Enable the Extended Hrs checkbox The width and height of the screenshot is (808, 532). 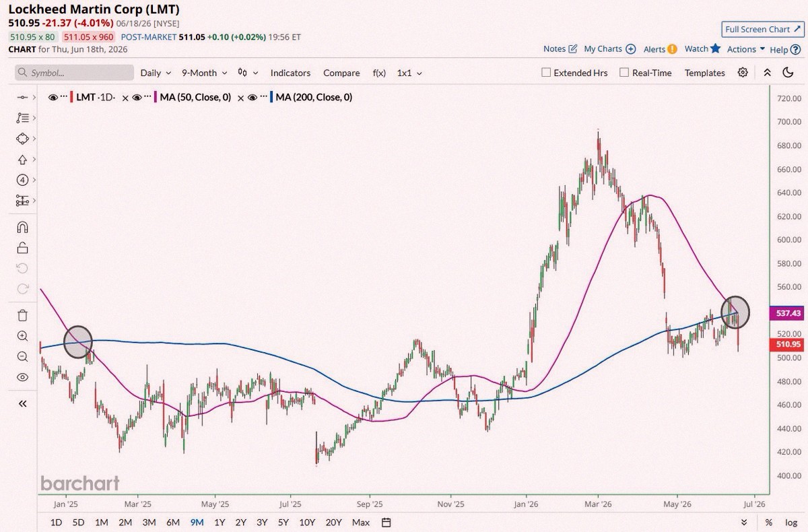point(546,73)
